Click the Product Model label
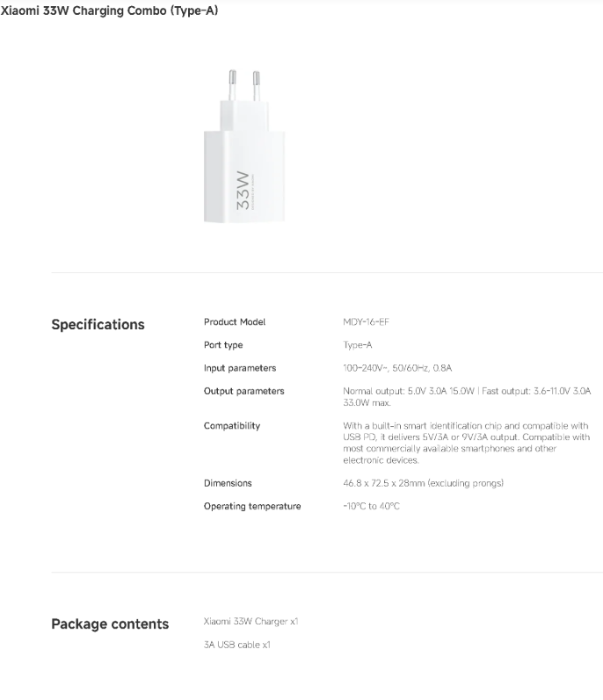This screenshot has height=700, width=603. 235,321
